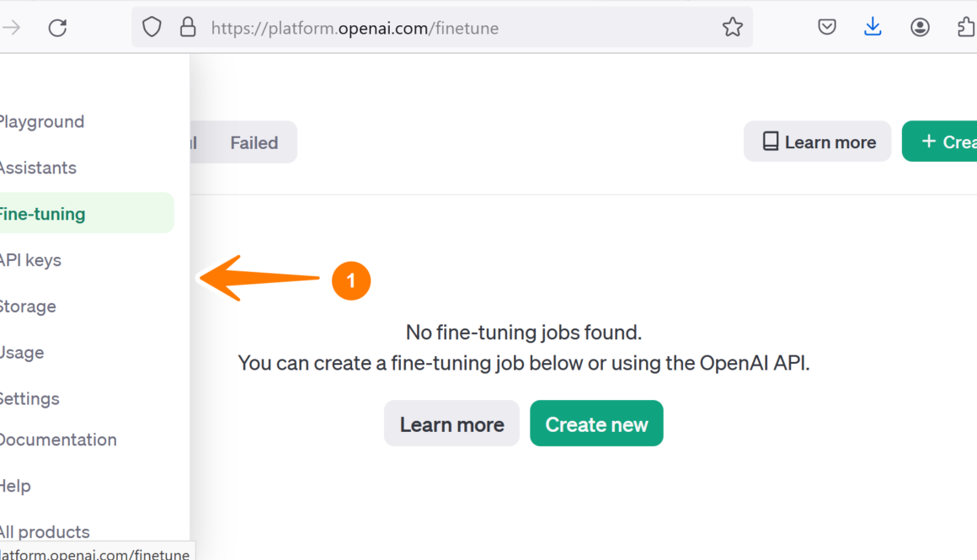Image resolution: width=977 pixels, height=560 pixels.
Task: Open the Firefox downloads icon
Action: 873,28
